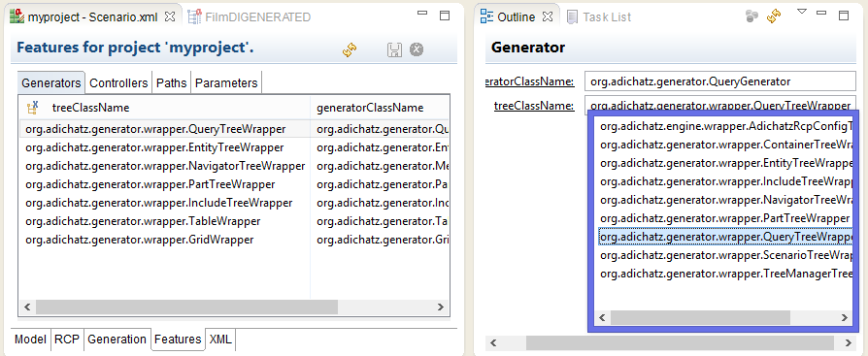Click the popup list horizontal scrollbar thumb

tap(700, 317)
